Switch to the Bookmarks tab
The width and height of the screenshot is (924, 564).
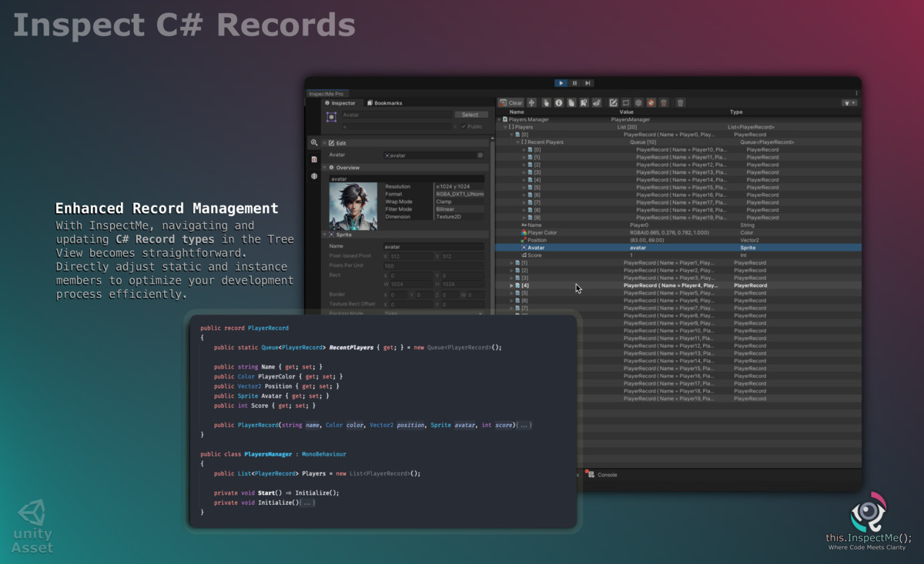tap(384, 103)
